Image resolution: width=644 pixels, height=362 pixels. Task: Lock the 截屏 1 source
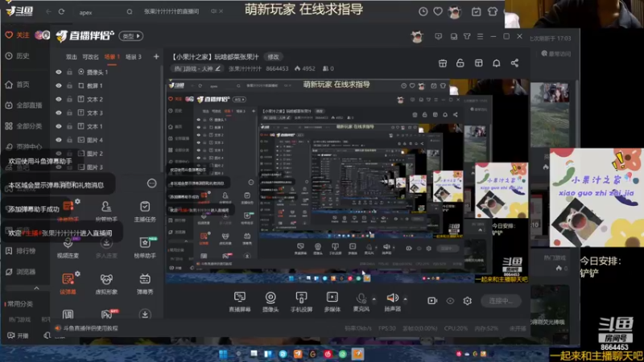(x=69, y=86)
